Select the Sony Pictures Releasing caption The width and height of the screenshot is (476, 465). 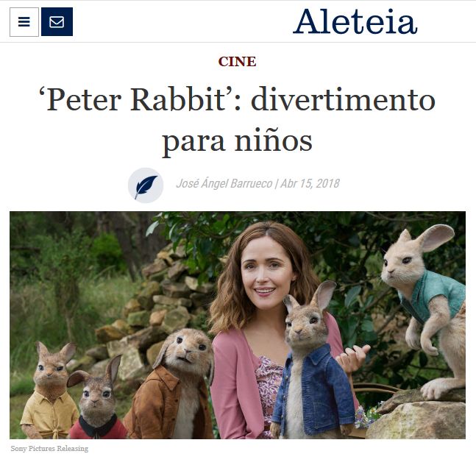pos(49,448)
